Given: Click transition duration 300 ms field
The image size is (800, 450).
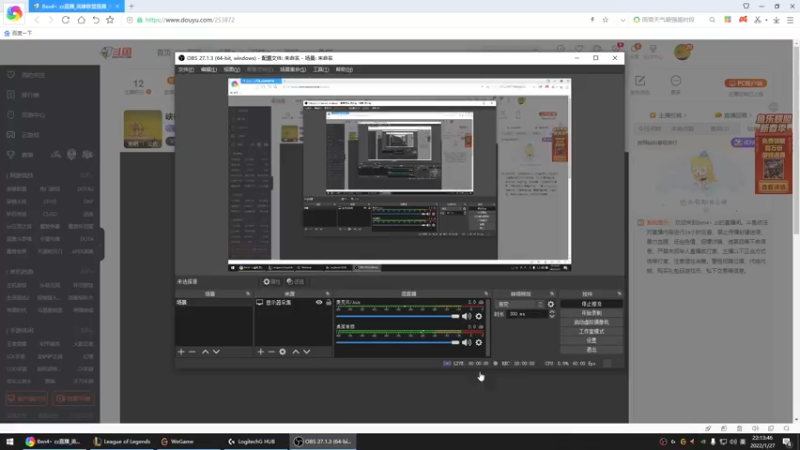Looking at the screenshot, I should (527, 314).
